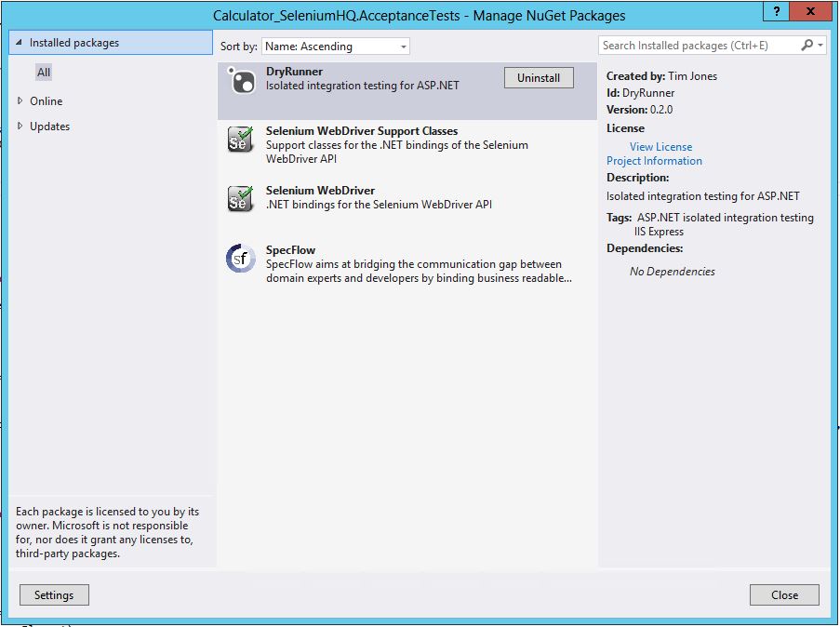Select the Selenium WebDriver Support Classes title
Image resolution: width=840 pixels, height=627 pixels.
362,131
